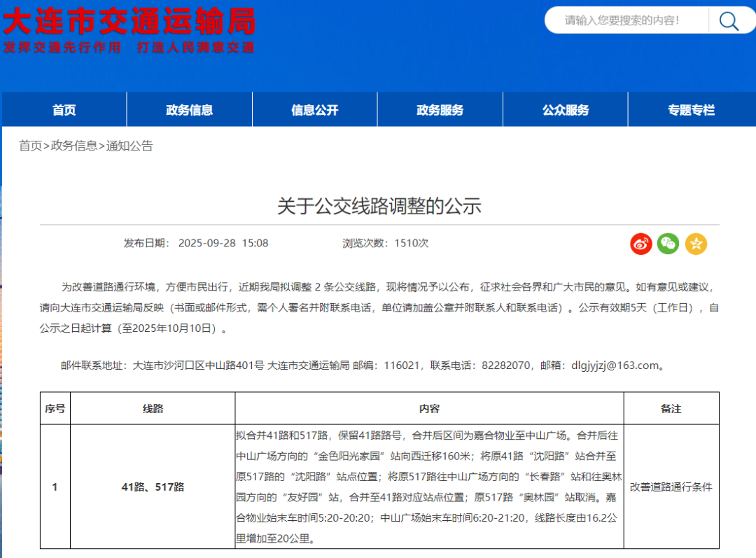
Task: Switch to 专题专栏 navigation item
Action: point(691,110)
